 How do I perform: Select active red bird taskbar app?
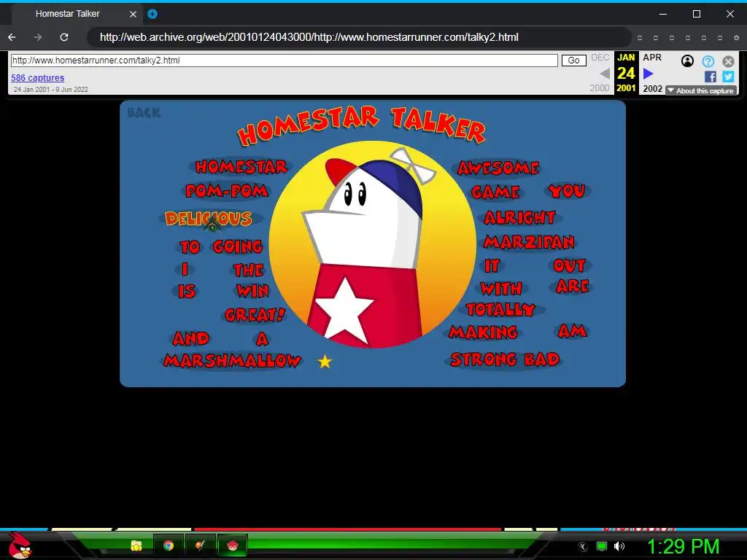(x=233, y=545)
